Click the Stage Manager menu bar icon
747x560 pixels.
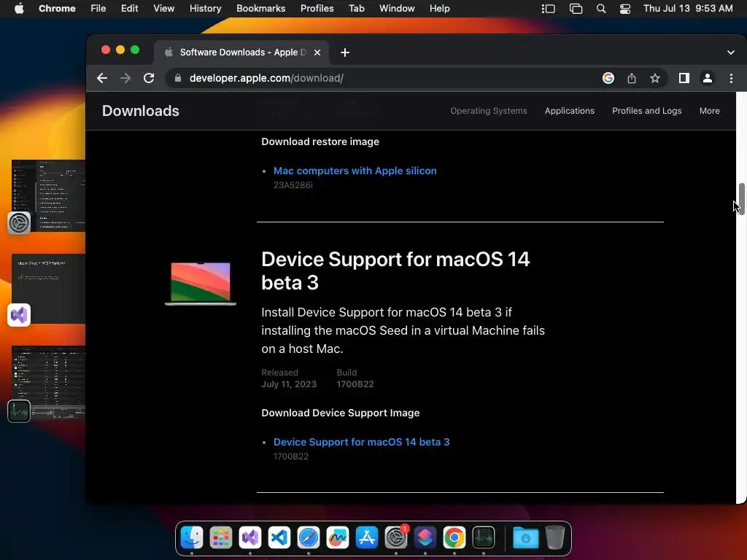[x=549, y=9]
